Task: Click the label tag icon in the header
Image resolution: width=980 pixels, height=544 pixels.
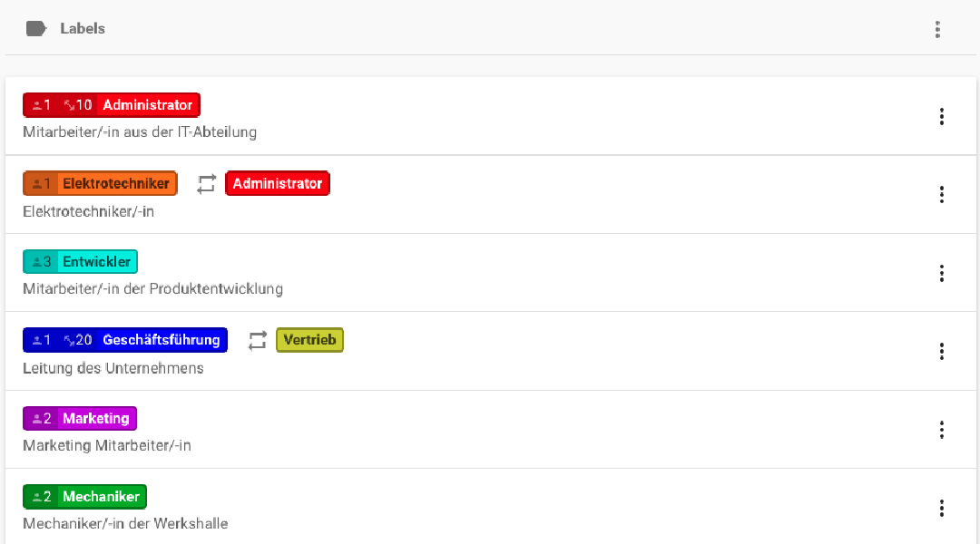Action: (36, 28)
